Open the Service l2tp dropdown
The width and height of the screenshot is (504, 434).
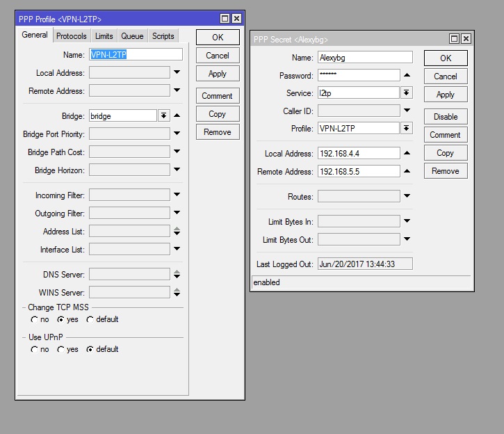pyautogui.click(x=407, y=93)
